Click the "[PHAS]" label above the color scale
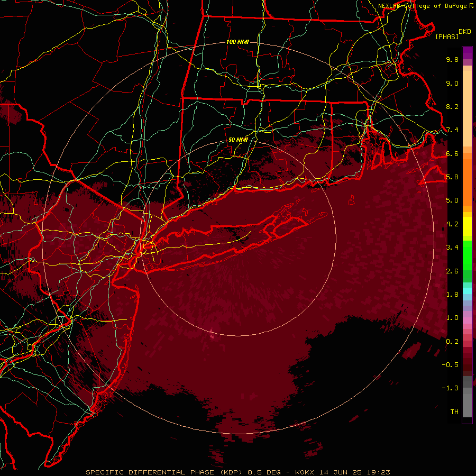 pyautogui.click(x=447, y=37)
